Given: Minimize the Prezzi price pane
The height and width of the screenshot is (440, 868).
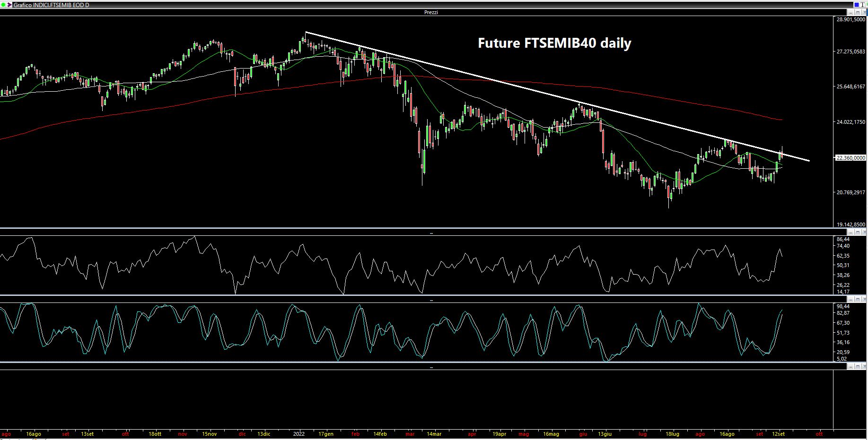Looking at the screenshot, I should [850, 12].
